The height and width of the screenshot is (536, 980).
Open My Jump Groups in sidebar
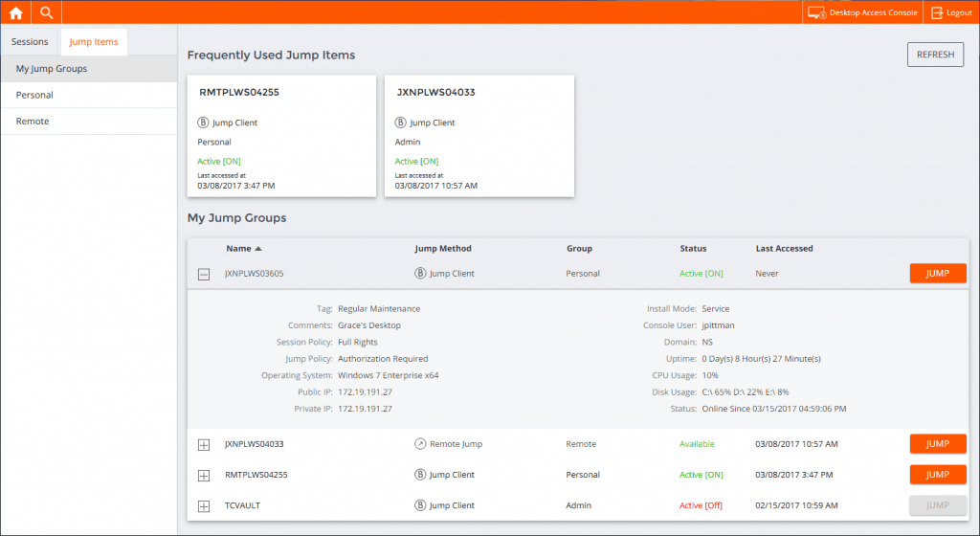click(89, 69)
